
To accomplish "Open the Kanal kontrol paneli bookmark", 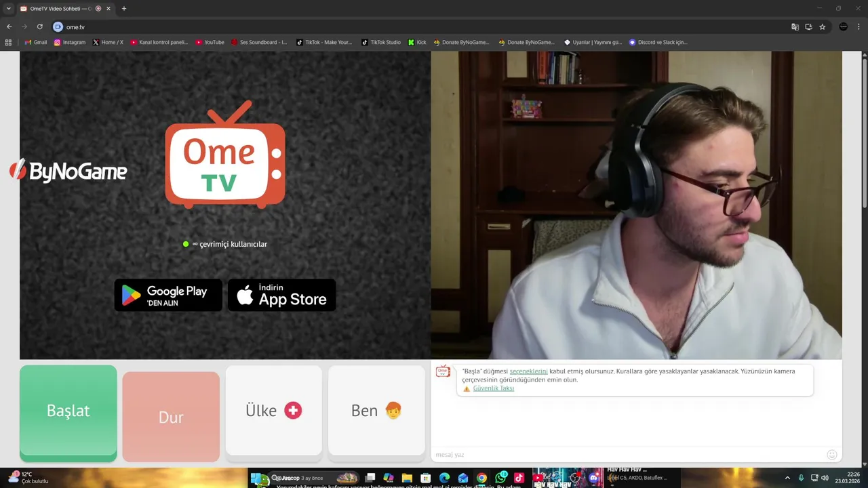I will 159,42.
